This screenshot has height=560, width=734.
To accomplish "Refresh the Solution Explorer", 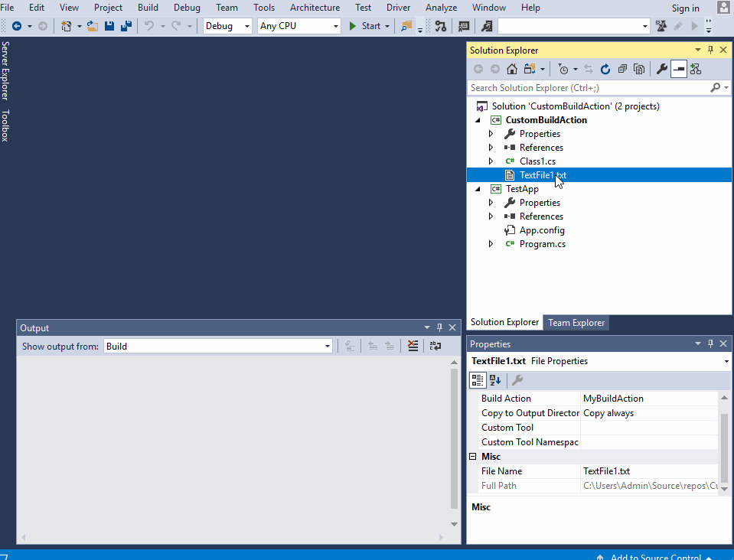I will (x=605, y=69).
